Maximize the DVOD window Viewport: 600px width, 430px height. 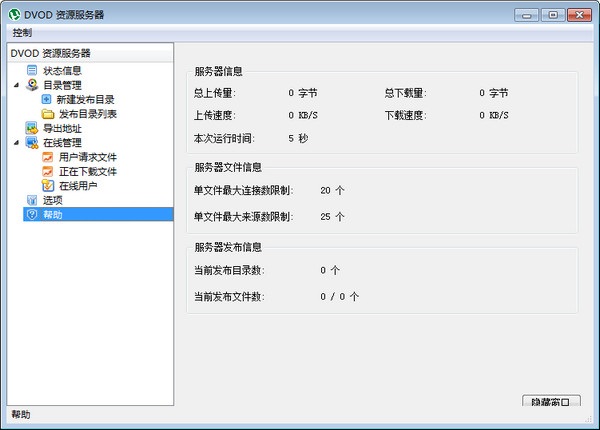tap(553, 15)
